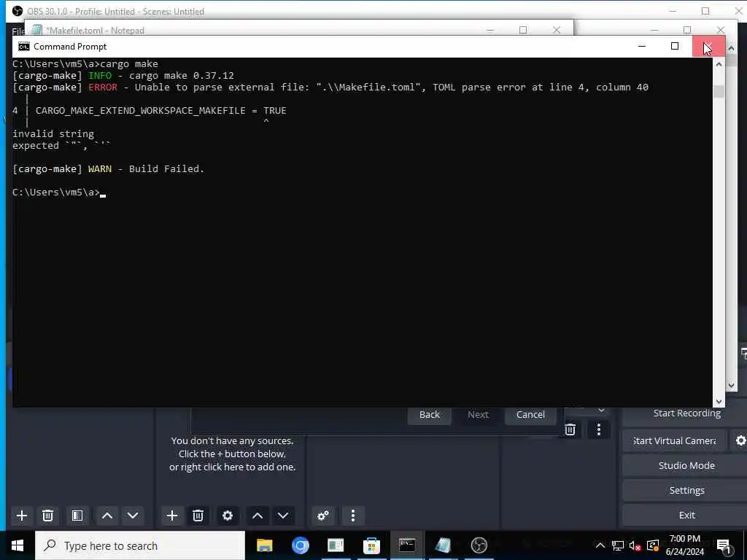Click the taskbar search box

(x=140, y=545)
